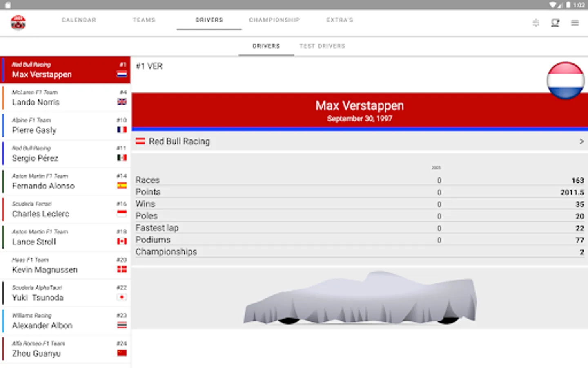Screen dimensions: 588x368
Task: Tap the #1 VER driver code
Action: coord(149,66)
